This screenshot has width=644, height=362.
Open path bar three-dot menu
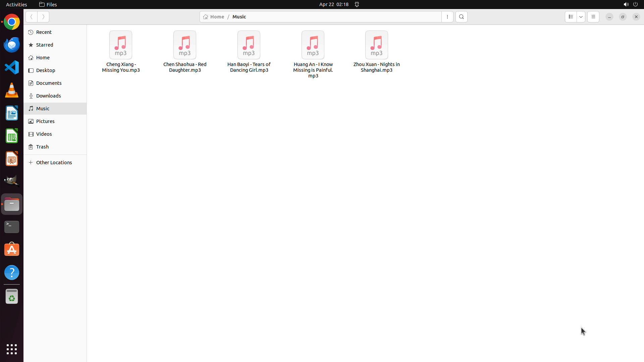point(447,17)
